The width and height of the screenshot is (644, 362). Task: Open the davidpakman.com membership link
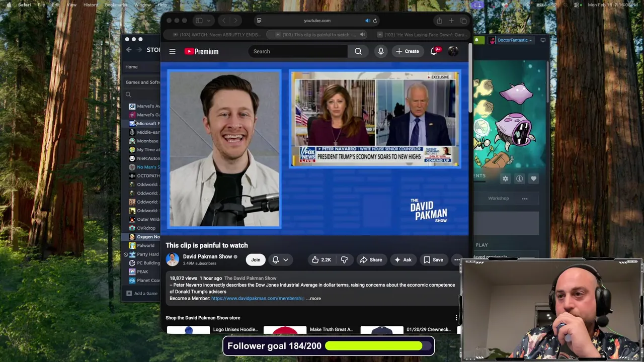[258, 299]
